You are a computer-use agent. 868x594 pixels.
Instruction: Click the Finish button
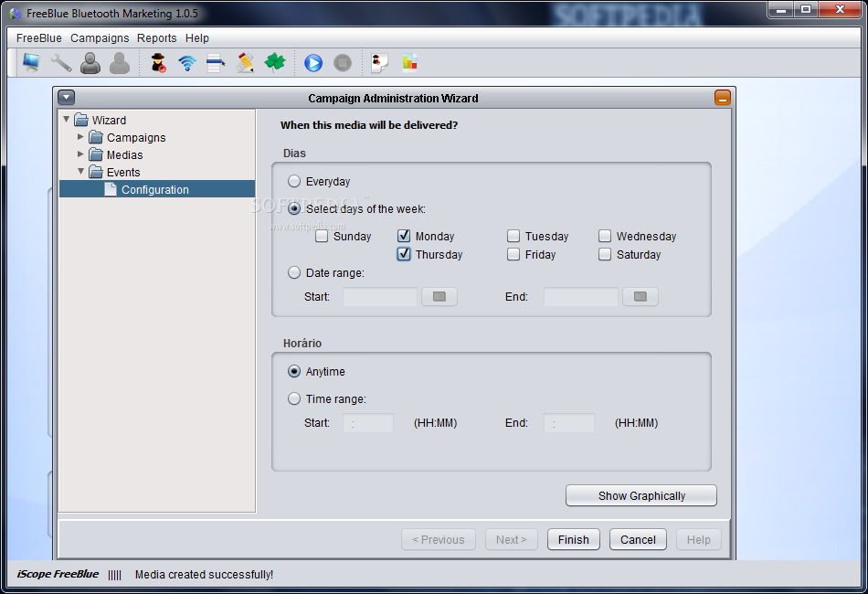(574, 540)
